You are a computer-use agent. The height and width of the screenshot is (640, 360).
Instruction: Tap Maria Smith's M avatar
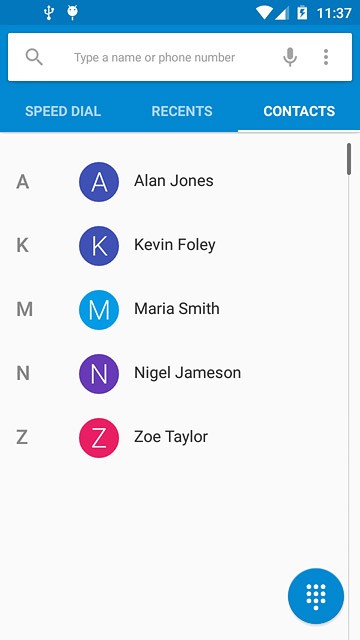click(x=99, y=310)
